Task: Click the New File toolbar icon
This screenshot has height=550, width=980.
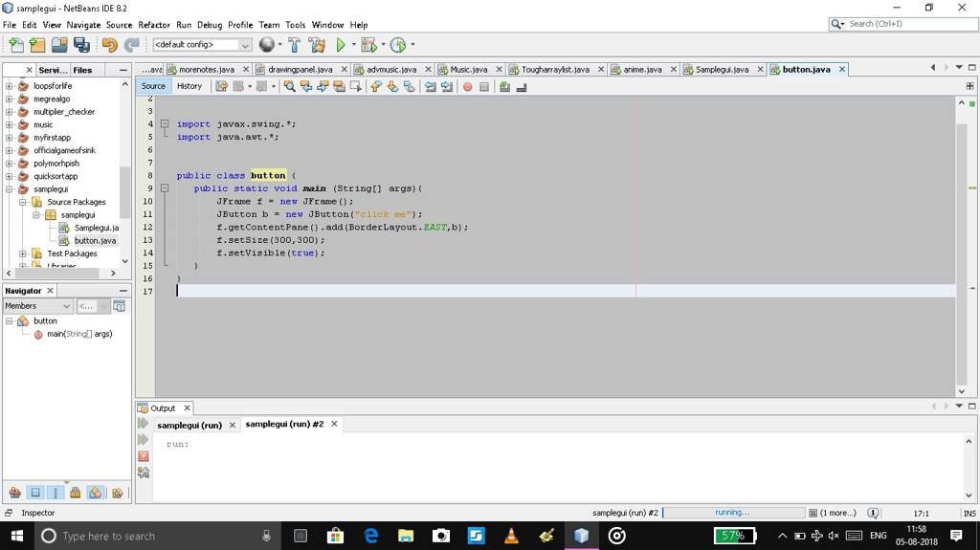Action: click(x=16, y=45)
